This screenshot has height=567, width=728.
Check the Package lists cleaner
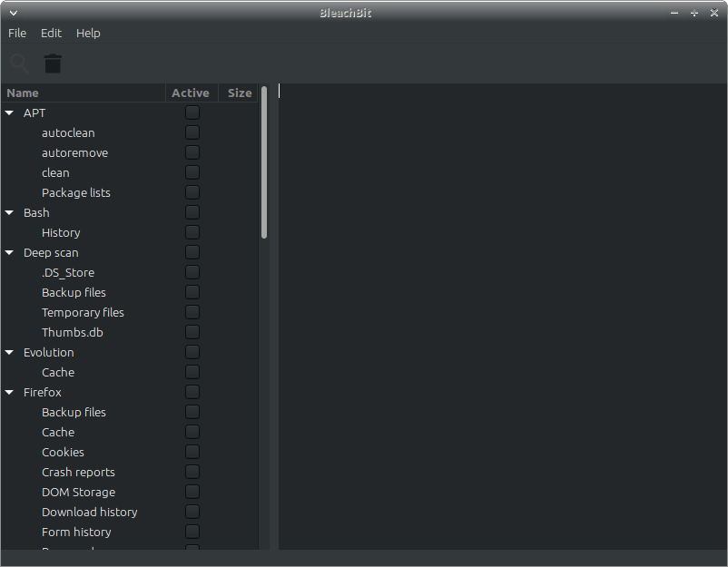coord(192,192)
